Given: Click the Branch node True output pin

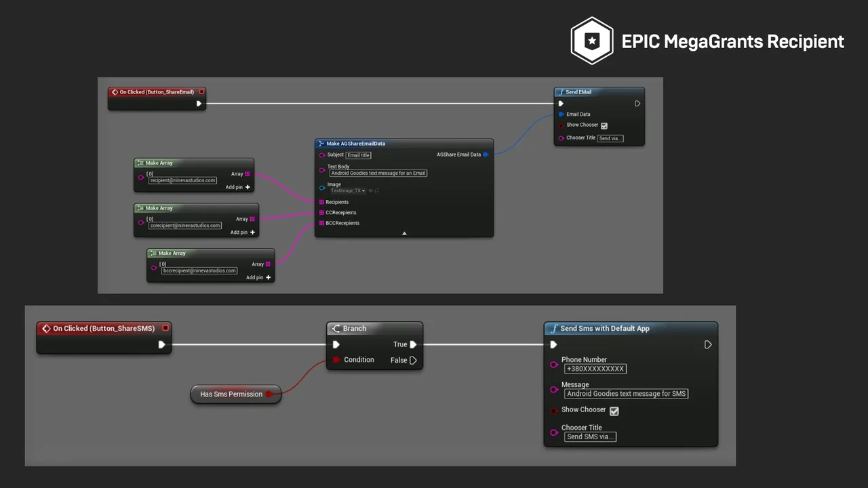Looking at the screenshot, I should point(413,344).
